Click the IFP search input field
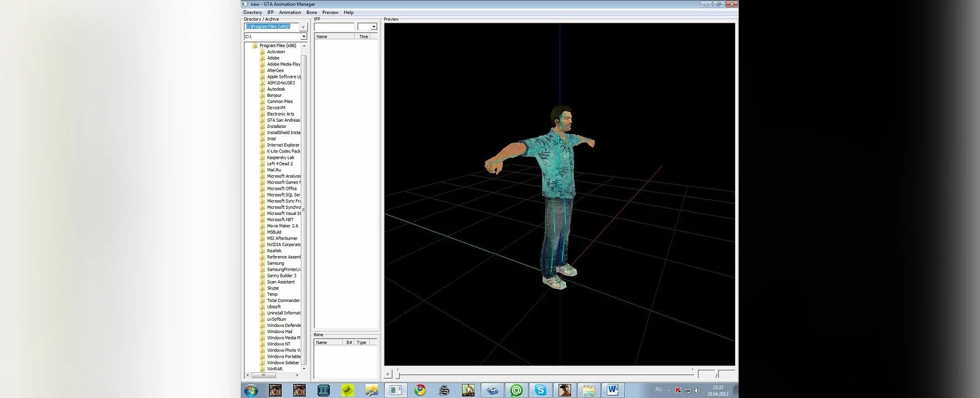The height and width of the screenshot is (398, 980). click(334, 27)
